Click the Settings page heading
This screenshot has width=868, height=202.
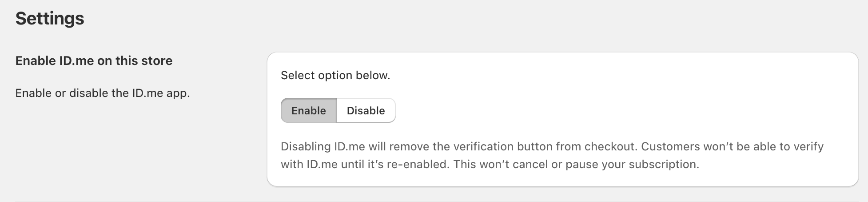pyautogui.click(x=50, y=19)
